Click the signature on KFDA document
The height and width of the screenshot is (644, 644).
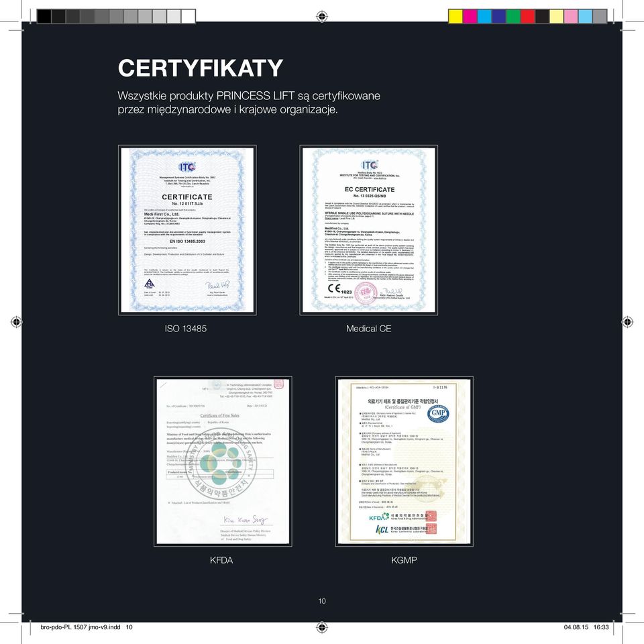(x=246, y=519)
